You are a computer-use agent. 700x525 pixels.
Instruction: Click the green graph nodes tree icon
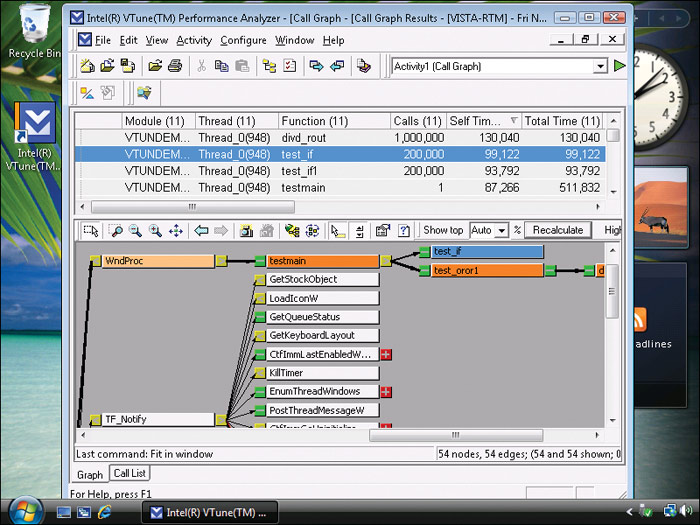[x=292, y=230]
